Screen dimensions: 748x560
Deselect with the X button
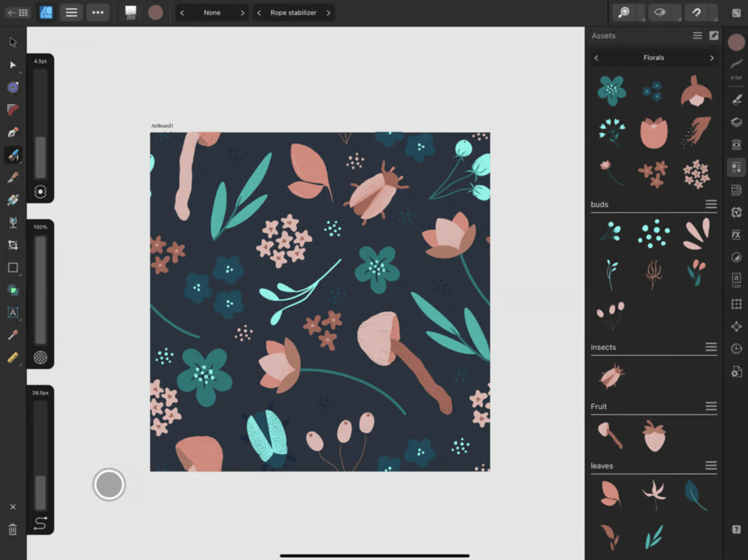pos(13,507)
